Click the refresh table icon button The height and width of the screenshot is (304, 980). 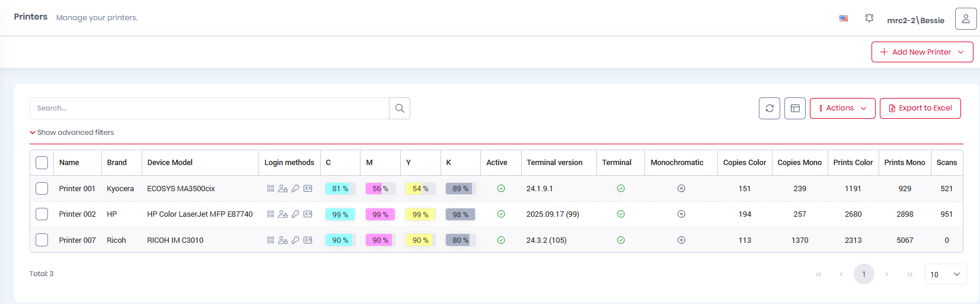(769, 108)
